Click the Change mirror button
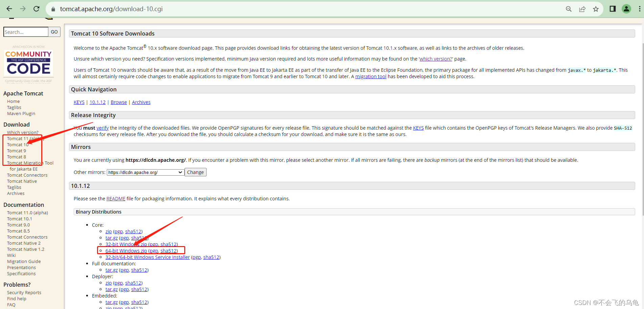 tap(195, 172)
